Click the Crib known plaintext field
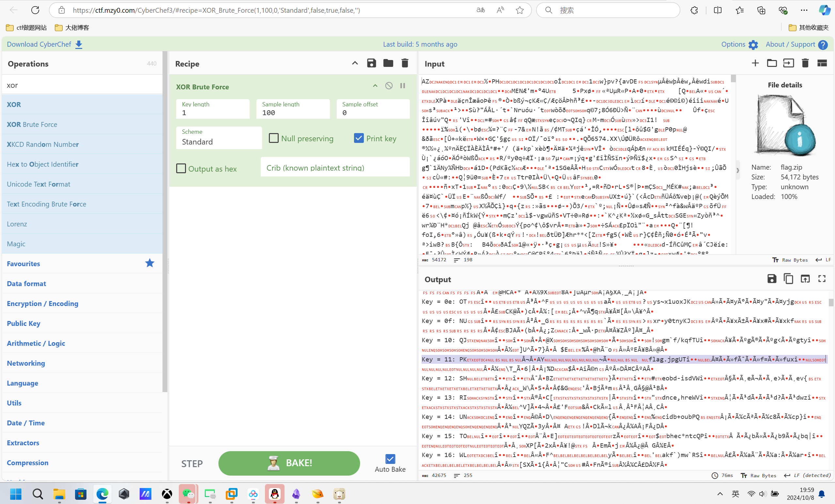835x504 pixels. pos(335,167)
